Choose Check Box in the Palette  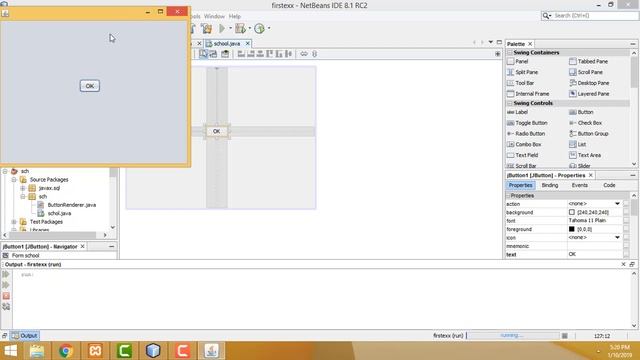(585, 123)
